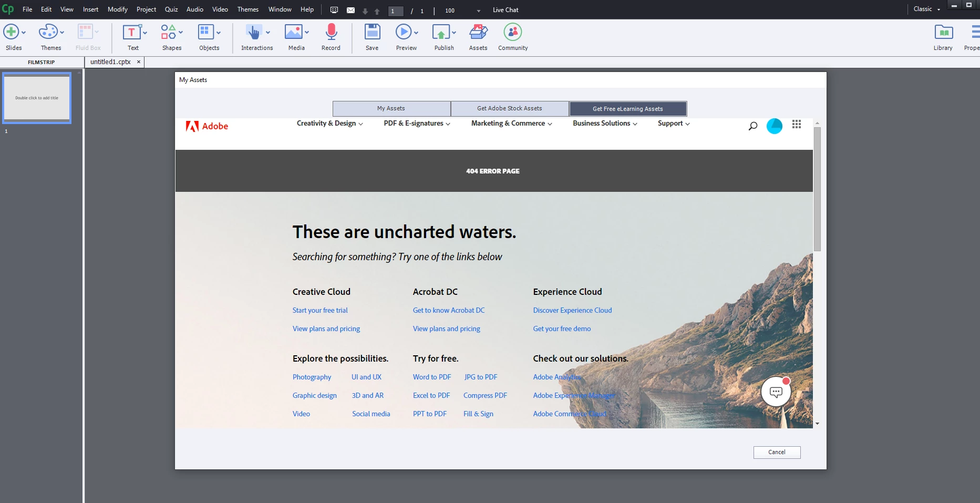The width and height of the screenshot is (980, 503).
Task: Click the current slide number field
Action: pyautogui.click(x=396, y=11)
